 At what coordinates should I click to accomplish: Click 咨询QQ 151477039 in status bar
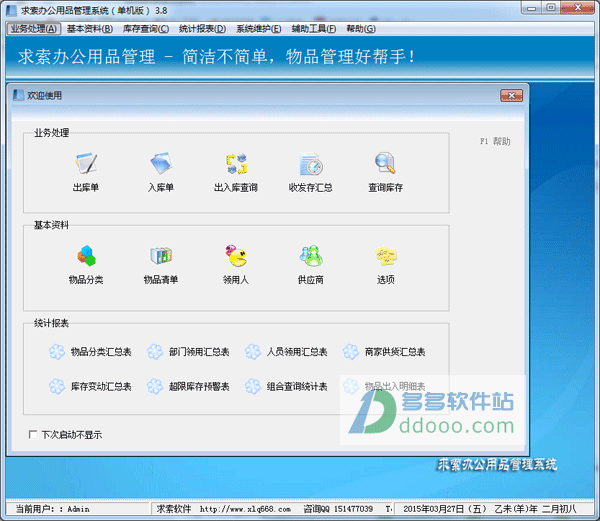pyautogui.click(x=338, y=509)
